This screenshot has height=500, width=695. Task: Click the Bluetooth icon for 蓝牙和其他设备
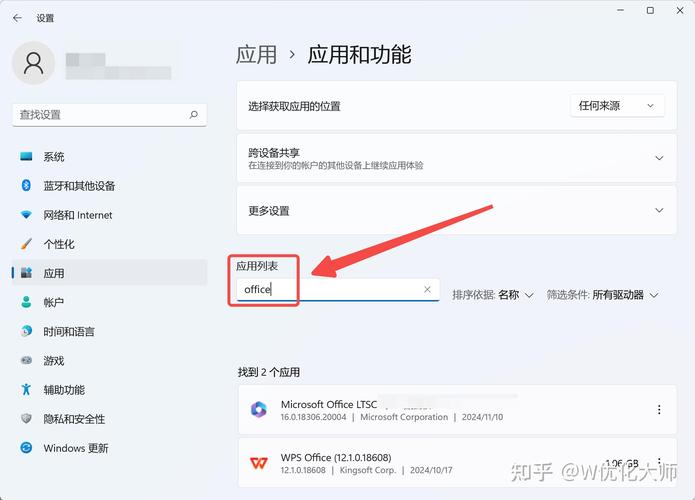[x=26, y=185]
